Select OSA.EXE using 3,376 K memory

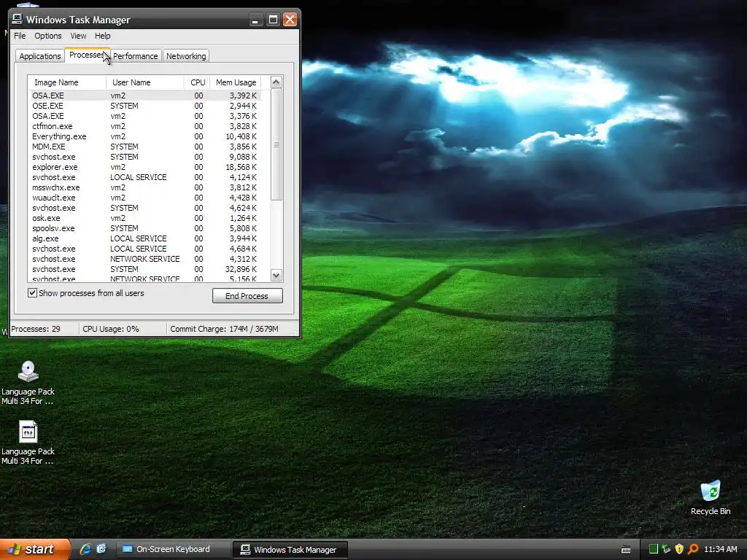coord(145,116)
